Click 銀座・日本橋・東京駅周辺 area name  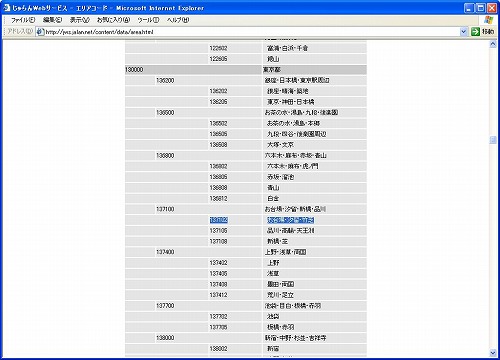tap(297, 80)
